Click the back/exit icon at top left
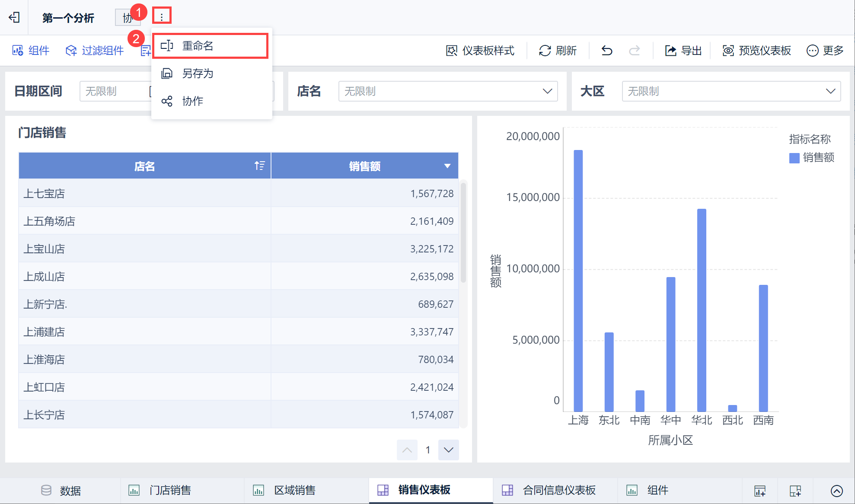Viewport: 855px width, 504px height. click(14, 17)
